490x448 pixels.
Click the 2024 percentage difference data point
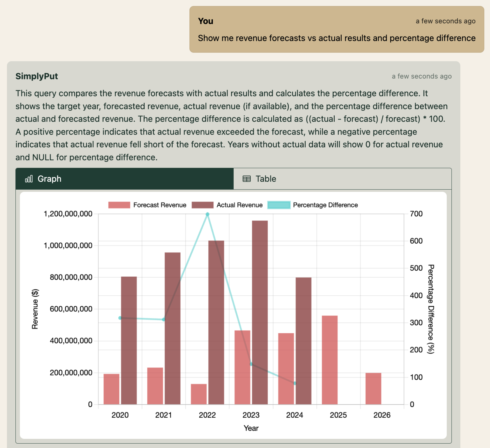(x=295, y=383)
